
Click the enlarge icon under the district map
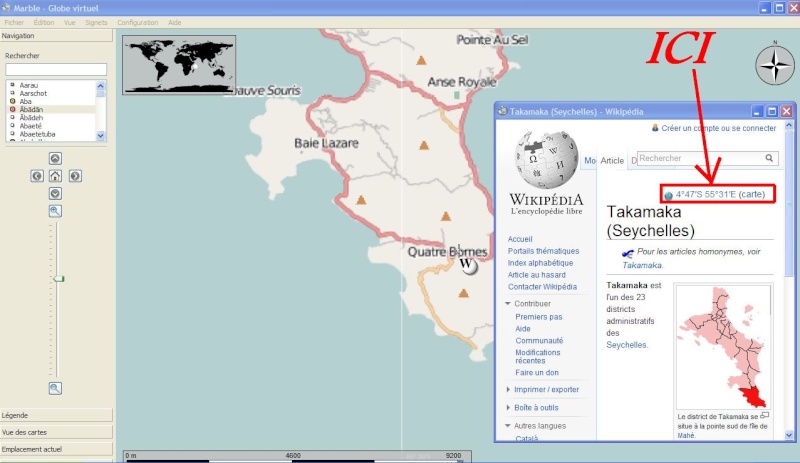coord(764,416)
